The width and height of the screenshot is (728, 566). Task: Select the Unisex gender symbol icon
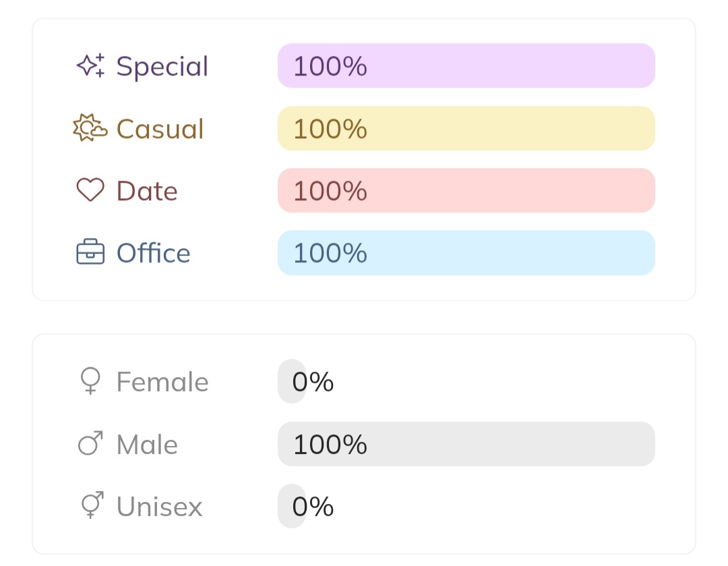click(90, 506)
